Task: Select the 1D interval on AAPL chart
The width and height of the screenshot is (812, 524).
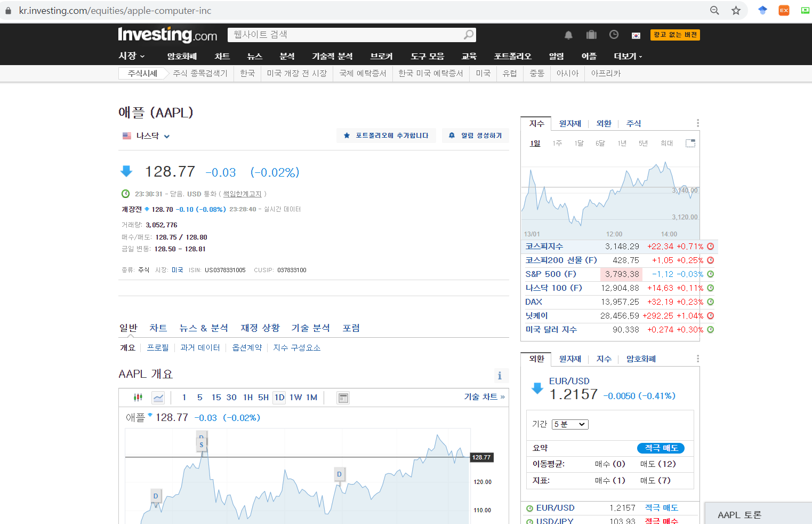Action: (x=279, y=398)
